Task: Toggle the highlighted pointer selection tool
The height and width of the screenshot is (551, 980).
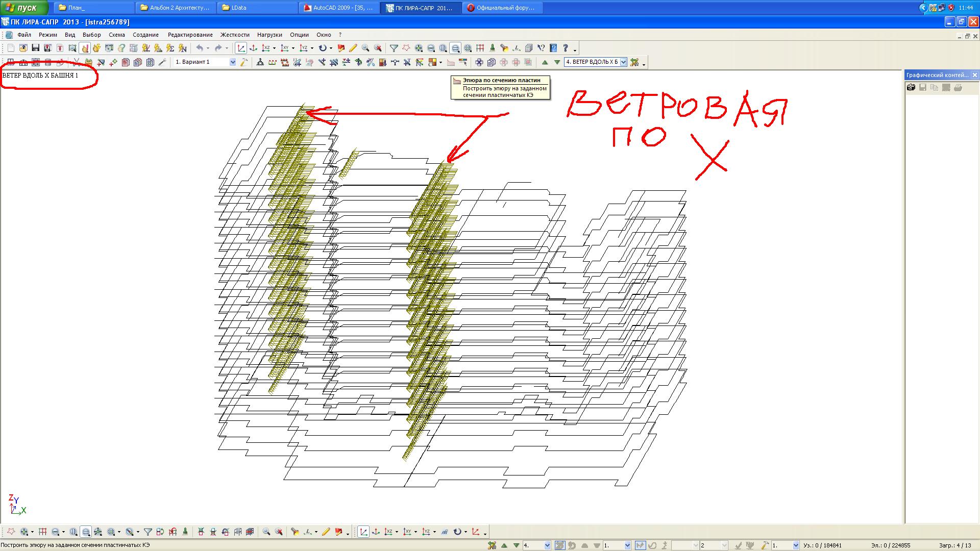Action: [85, 48]
